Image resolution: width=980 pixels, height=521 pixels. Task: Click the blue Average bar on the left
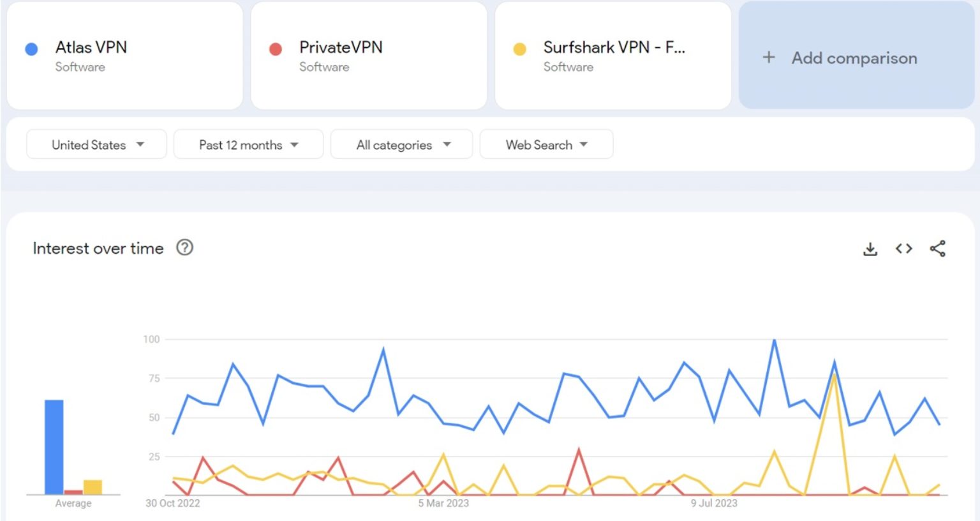click(x=54, y=447)
